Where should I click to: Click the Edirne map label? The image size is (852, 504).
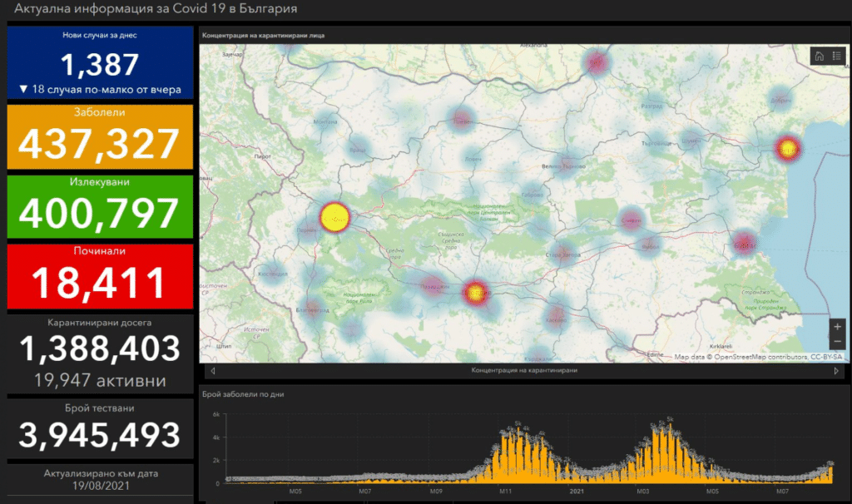click(656, 354)
